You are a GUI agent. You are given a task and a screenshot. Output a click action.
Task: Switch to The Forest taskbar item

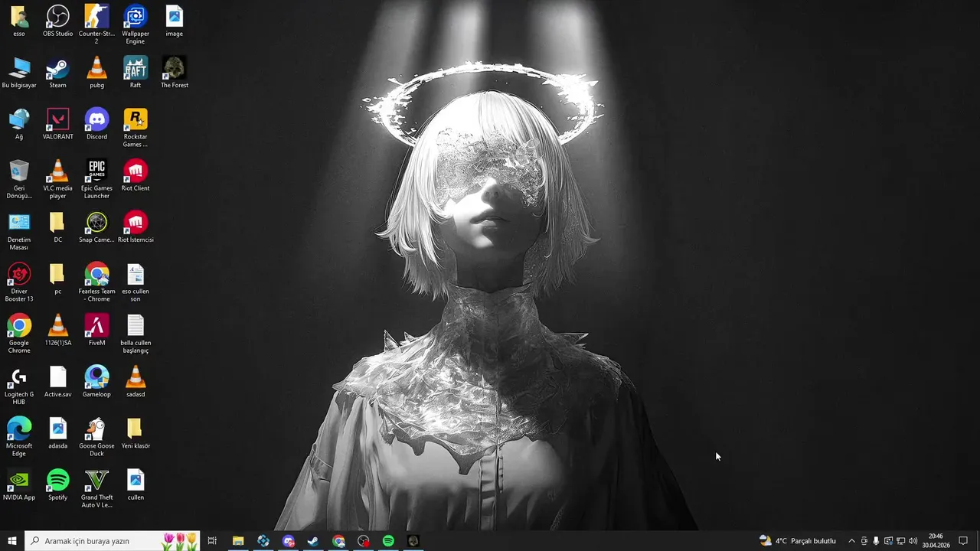coord(413,541)
